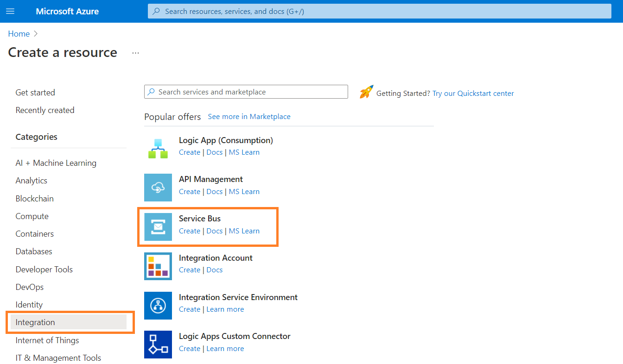Open Recently created section
This screenshot has height=364, width=623.
pyautogui.click(x=45, y=110)
